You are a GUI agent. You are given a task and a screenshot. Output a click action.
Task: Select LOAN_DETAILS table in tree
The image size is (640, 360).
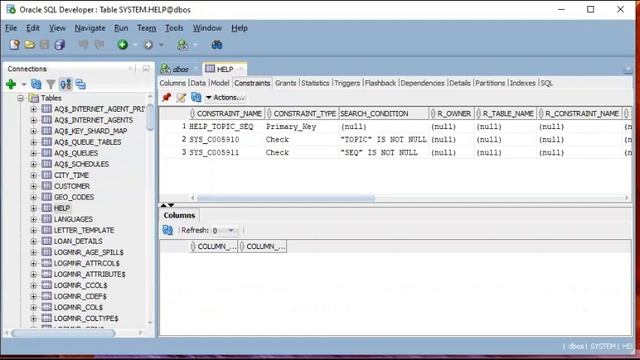(78, 241)
